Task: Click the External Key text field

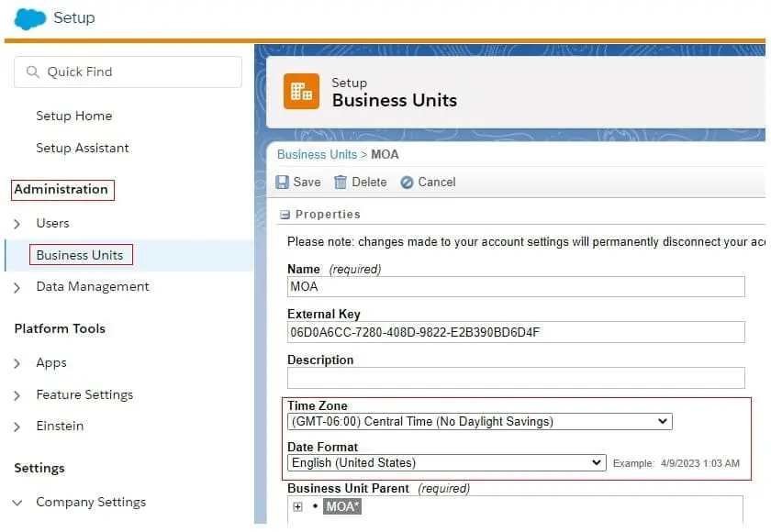Action: pos(515,332)
